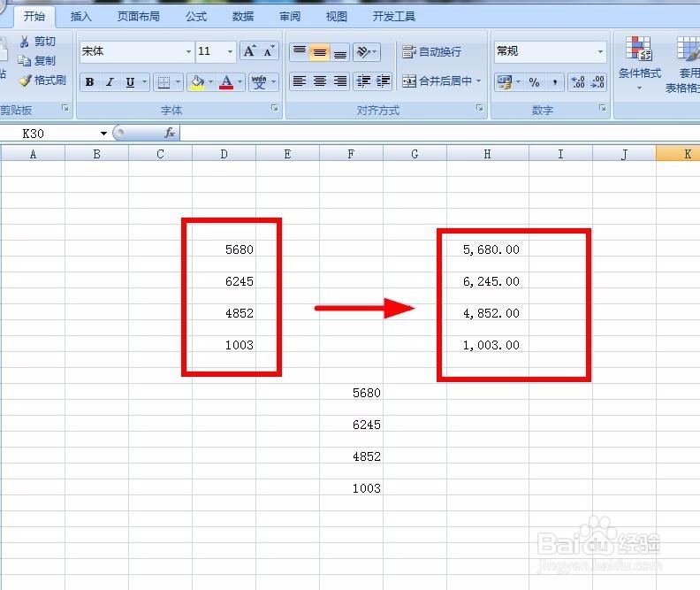Screen dimensions: 700x590
Task: Decrease indent in cell
Action: (x=363, y=81)
